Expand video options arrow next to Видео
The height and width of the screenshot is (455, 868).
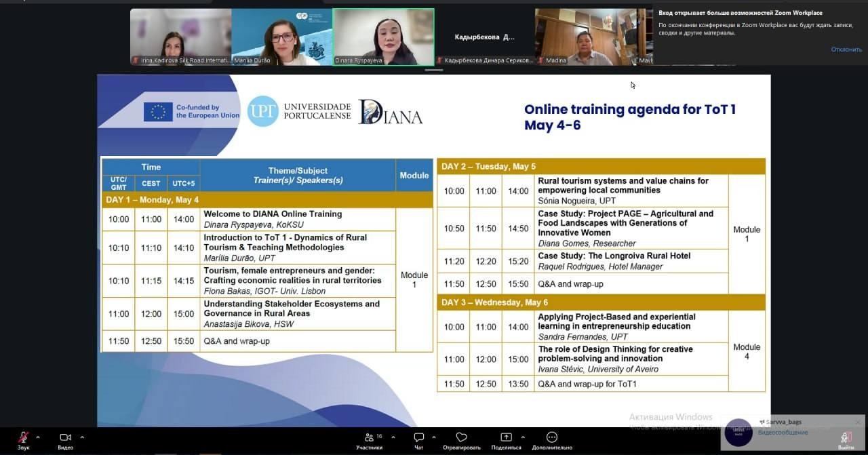coord(82,437)
